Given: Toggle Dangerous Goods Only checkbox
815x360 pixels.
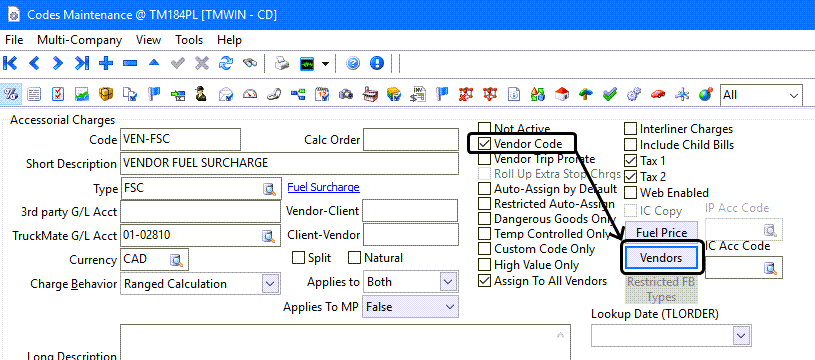Looking at the screenshot, I should 484,219.
